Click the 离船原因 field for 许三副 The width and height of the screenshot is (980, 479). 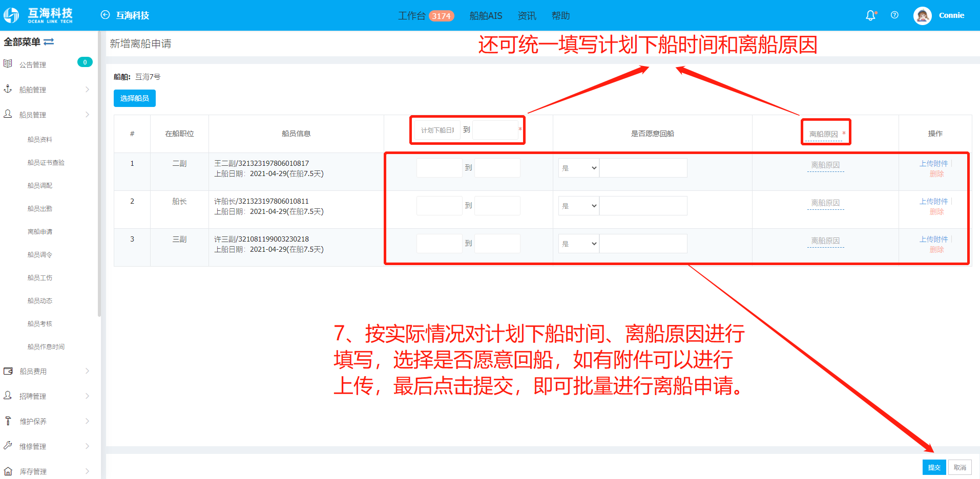[x=826, y=241]
